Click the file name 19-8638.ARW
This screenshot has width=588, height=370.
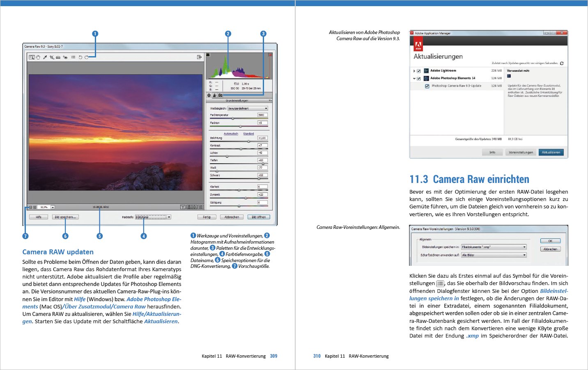point(101,207)
